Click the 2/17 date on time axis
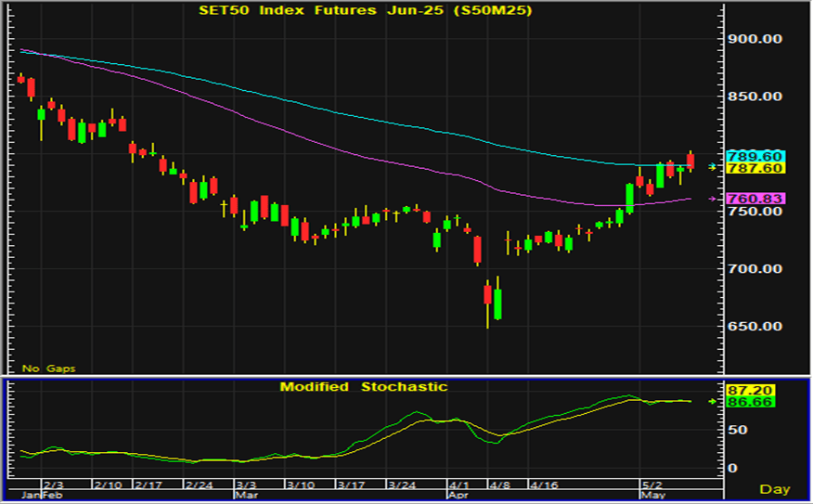The height and width of the screenshot is (504, 813). coord(148,485)
